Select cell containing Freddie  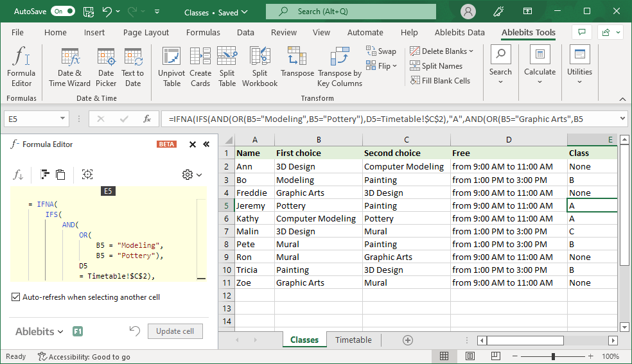[254, 193]
